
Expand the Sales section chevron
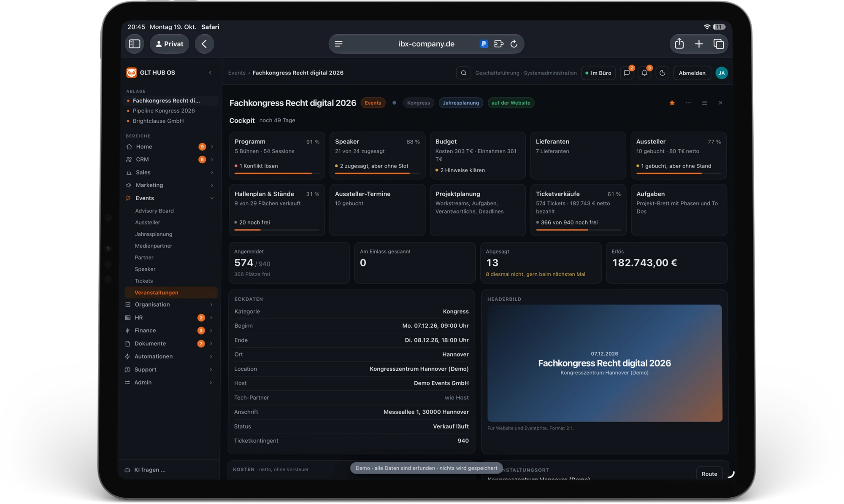(212, 172)
